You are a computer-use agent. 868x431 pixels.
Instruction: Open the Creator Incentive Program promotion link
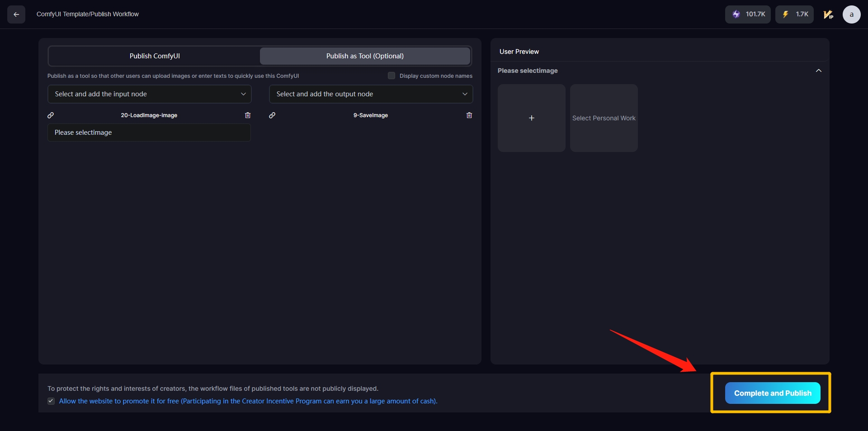pos(248,401)
